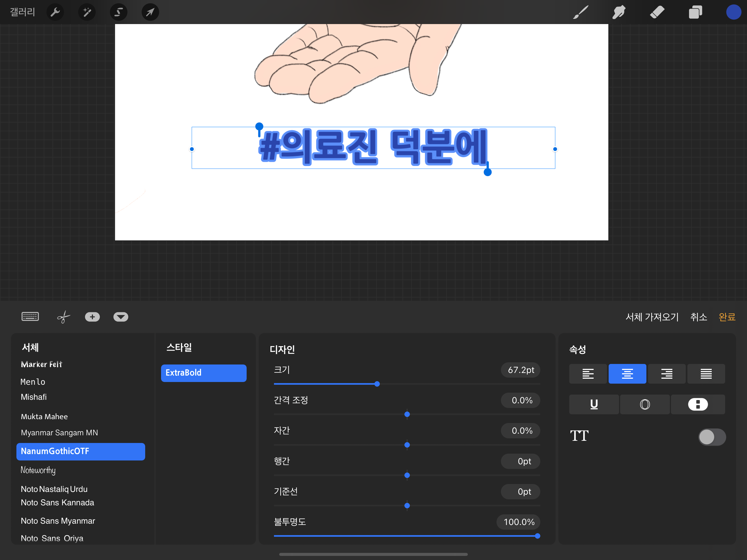747x560 pixels.
Task: Enable the TT all-caps switch
Action: (x=712, y=437)
